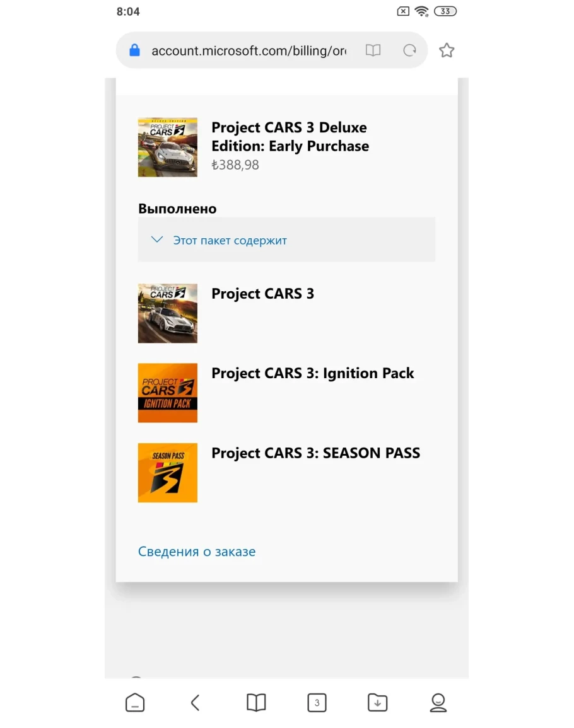Screen dimensions: 574x728
Task: Open "Project CARS 3: Ignition Pack" title
Action: (x=313, y=373)
